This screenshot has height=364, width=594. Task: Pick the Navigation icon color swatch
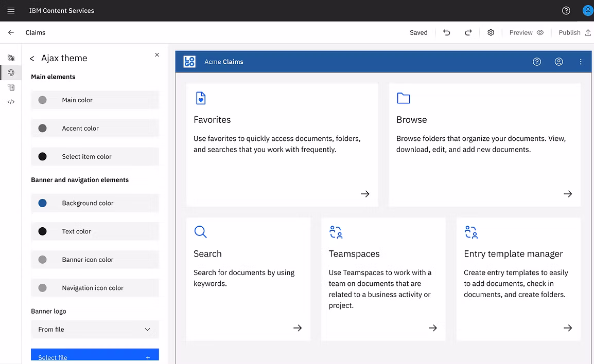(42, 288)
